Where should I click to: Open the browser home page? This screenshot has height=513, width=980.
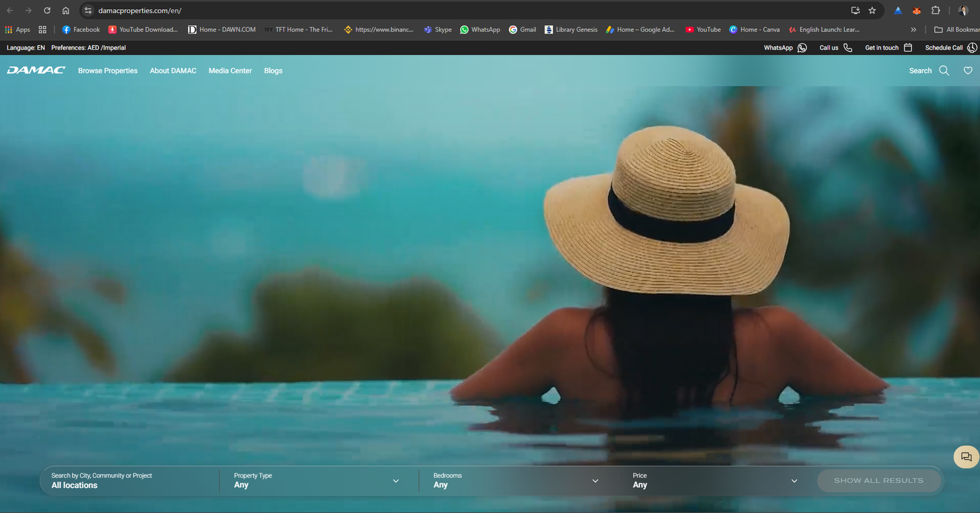coord(66,10)
